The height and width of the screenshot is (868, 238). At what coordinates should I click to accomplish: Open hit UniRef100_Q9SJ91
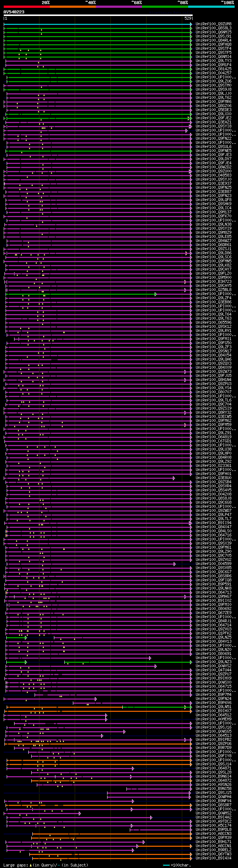pos(213,36)
